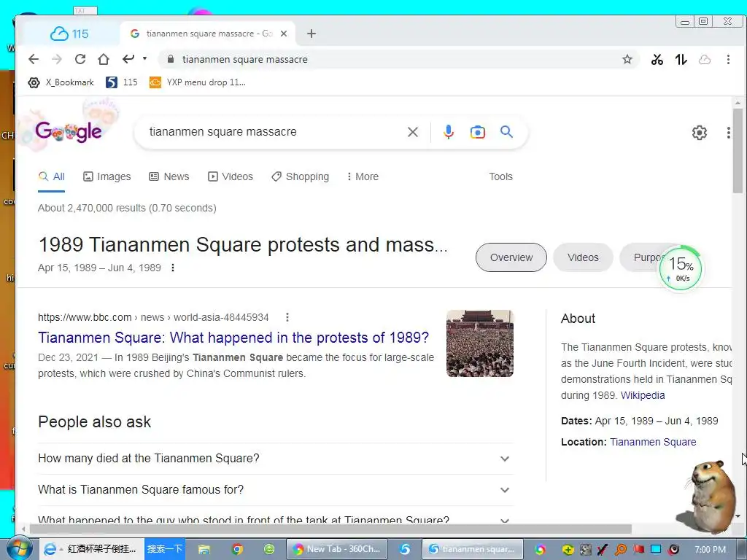Click the undo/restore closed tab arrow icon
Screen dimensions: 747x560
128,59
